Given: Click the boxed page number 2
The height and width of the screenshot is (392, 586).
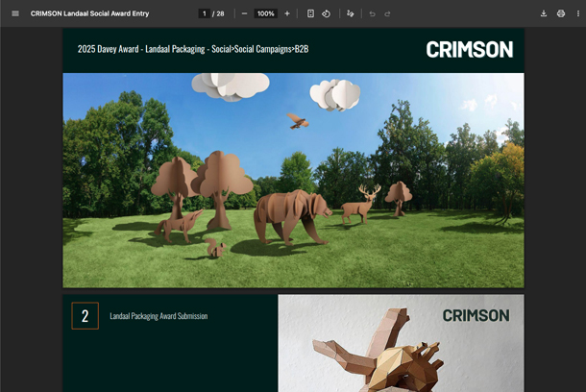Looking at the screenshot, I should tap(85, 316).
